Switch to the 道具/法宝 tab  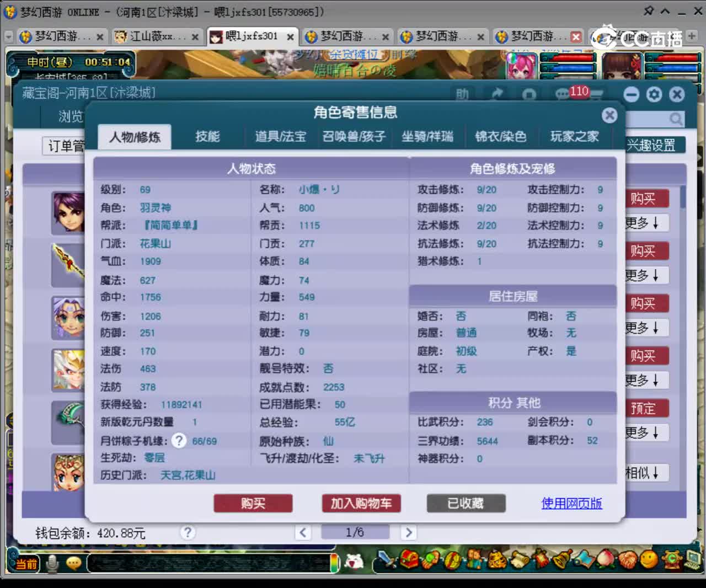point(280,137)
